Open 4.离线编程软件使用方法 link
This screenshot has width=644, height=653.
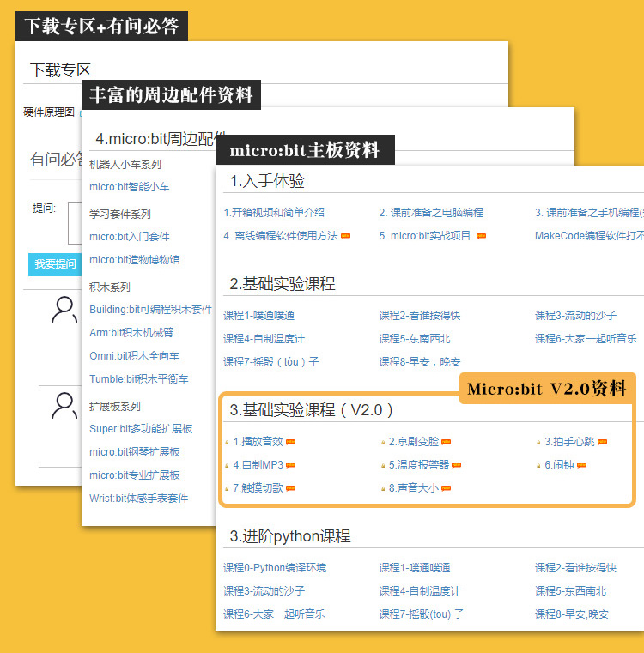coord(281,236)
